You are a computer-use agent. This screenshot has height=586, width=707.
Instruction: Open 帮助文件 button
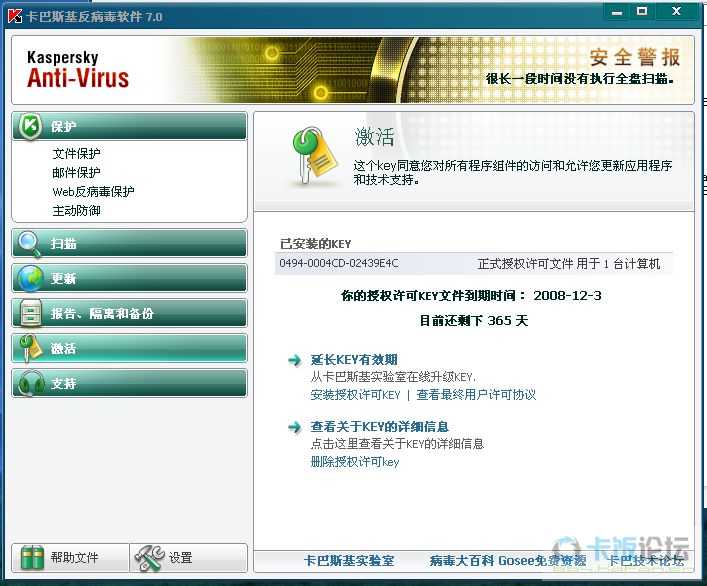point(70,558)
